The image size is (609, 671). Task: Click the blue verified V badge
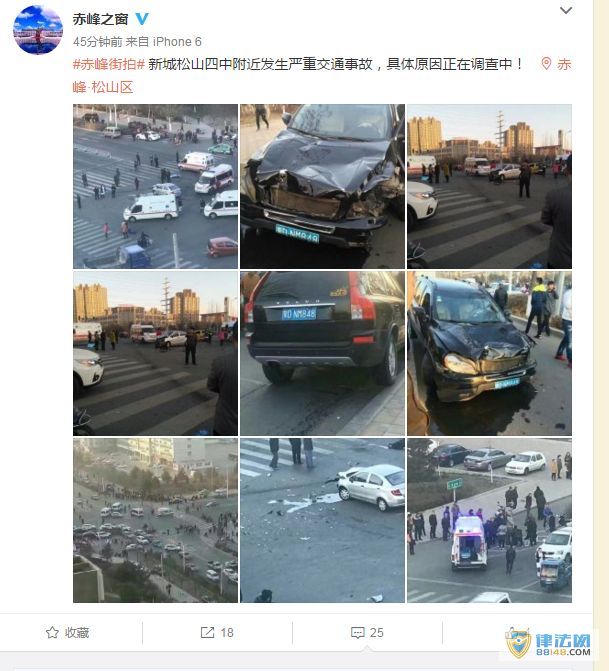(142, 19)
